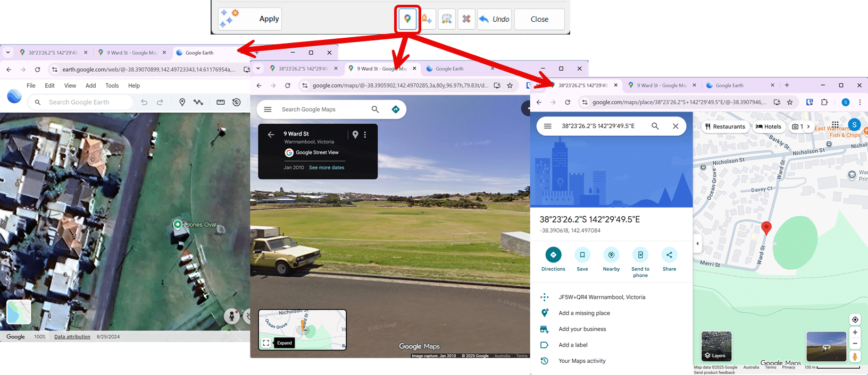Select the Hotels filter chip
This screenshot has height=375, width=868.
[x=769, y=126]
